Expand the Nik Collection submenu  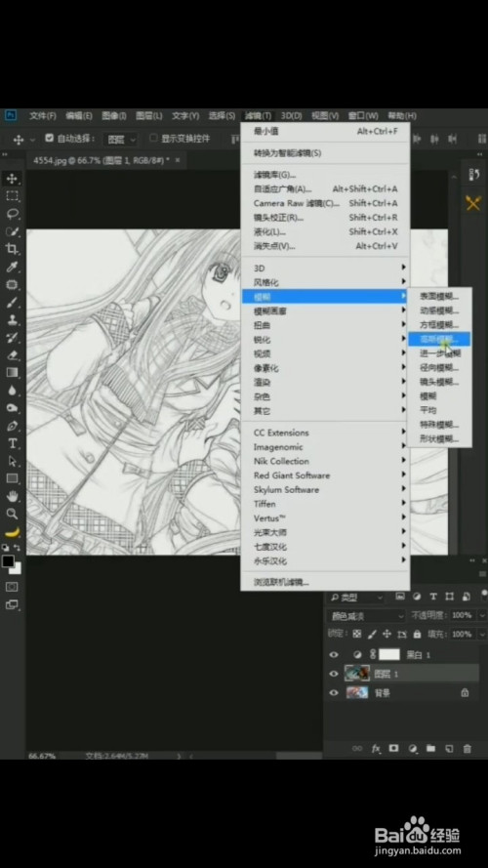325,461
